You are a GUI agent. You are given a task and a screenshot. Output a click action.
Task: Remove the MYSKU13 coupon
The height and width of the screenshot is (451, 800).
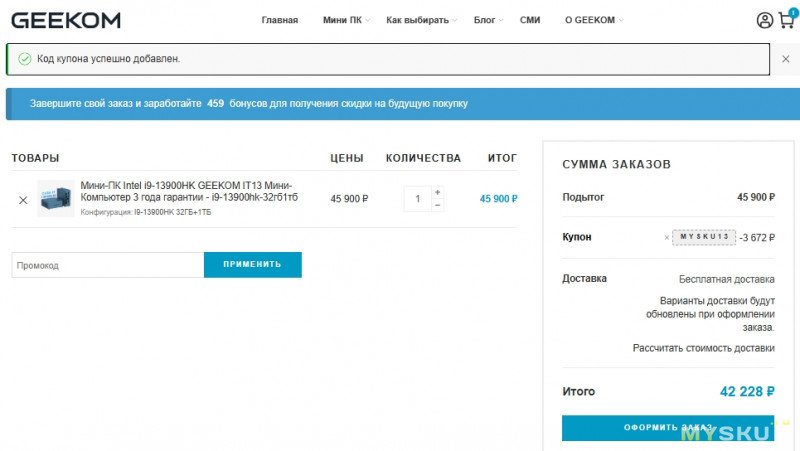[x=666, y=237]
